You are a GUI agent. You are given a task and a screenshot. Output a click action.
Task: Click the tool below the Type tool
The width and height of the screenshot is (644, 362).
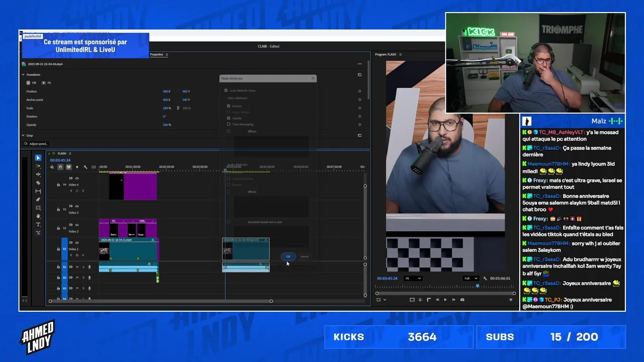[x=38, y=233]
